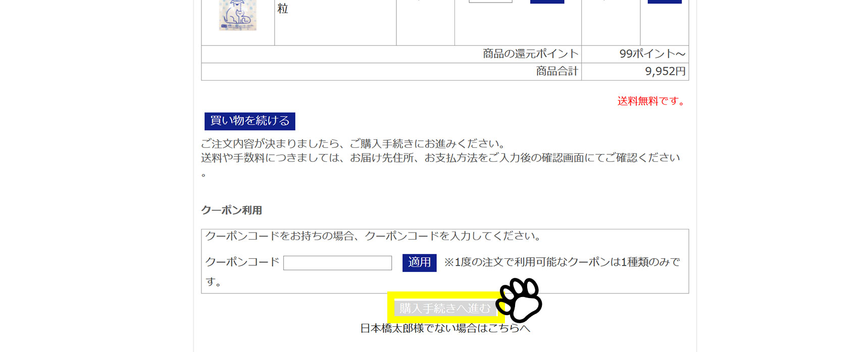Click the 商品の還元ポイント label
Screen dimensions: 868x352
pyautogui.click(x=530, y=54)
